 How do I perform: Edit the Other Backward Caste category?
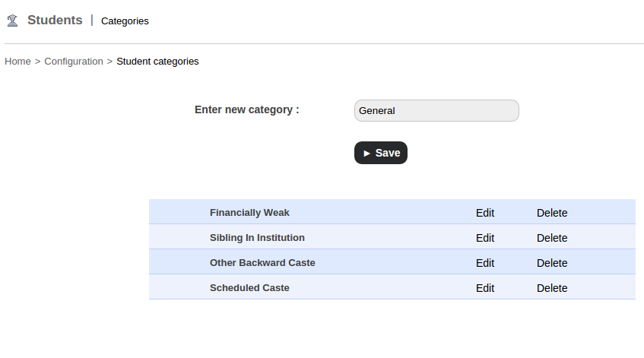click(x=485, y=263)
